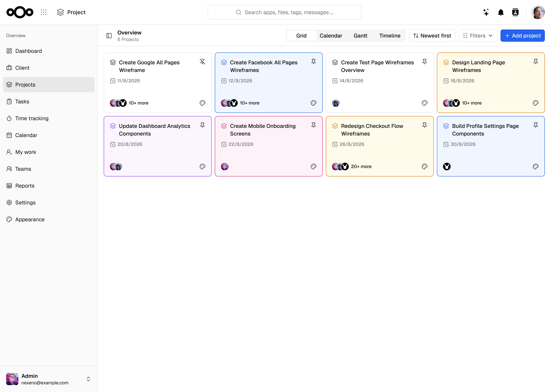Switch to the Grid view tab
Screen dimensions: 551x392
coord(301,36)
